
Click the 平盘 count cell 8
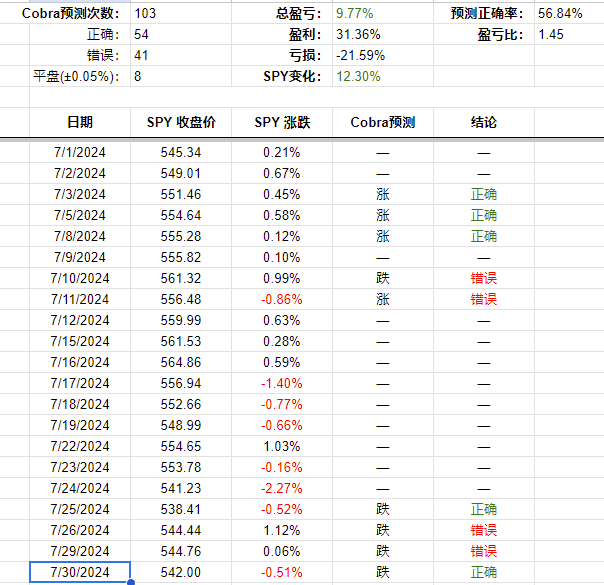pyautogui.click(x=181, y=76)
